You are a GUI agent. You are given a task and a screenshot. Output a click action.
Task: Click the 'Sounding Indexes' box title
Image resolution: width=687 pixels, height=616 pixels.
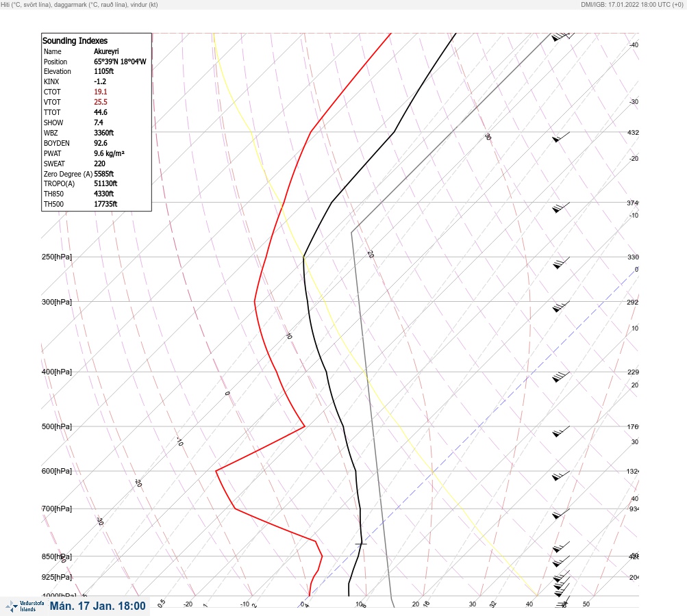(x=75, y=40)
